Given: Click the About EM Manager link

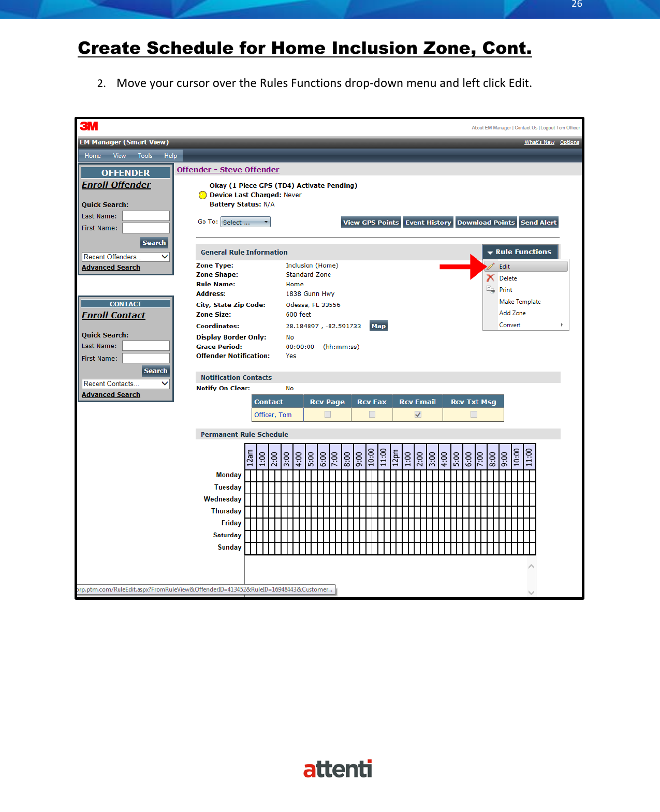Looking at the screenshot, I should pyautogui.click(x=491, y=128).
